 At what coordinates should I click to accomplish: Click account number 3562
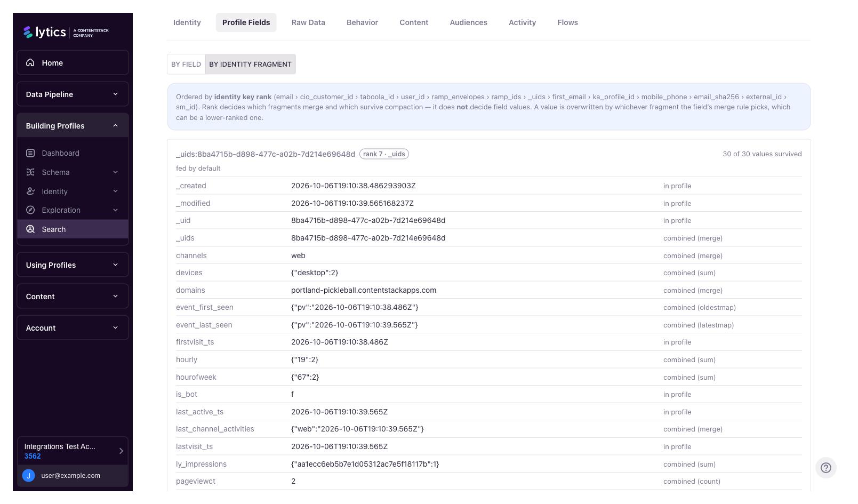tap(33, 456)
